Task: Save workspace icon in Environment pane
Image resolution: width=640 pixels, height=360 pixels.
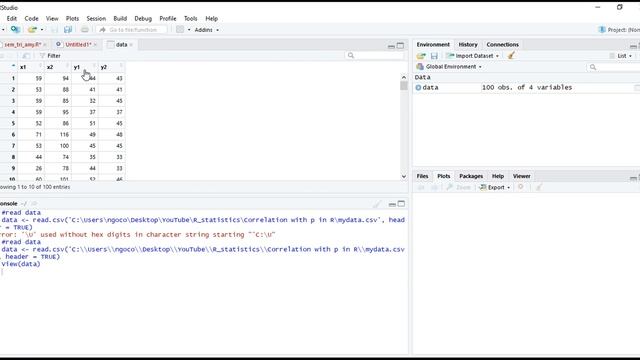Action: (x=434, y=56)
